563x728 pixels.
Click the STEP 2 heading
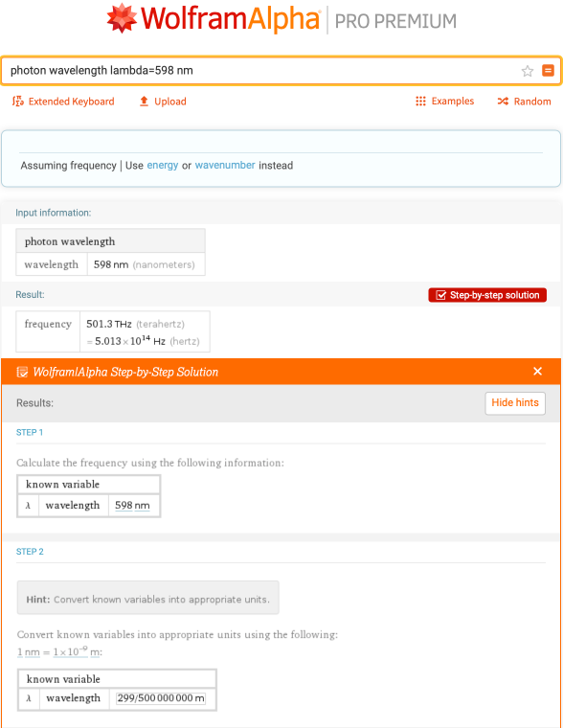30,552
